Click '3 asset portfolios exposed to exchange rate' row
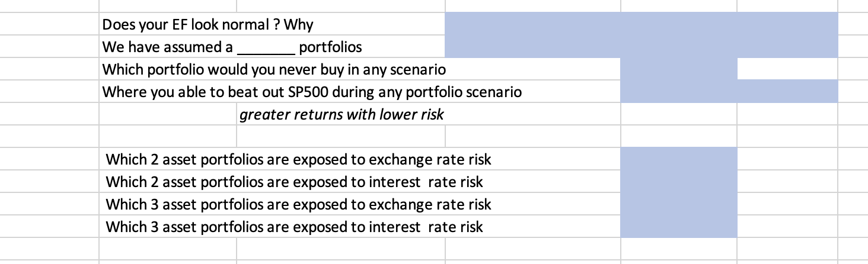This screenshot has height=264, width=868. pos(298,204)
